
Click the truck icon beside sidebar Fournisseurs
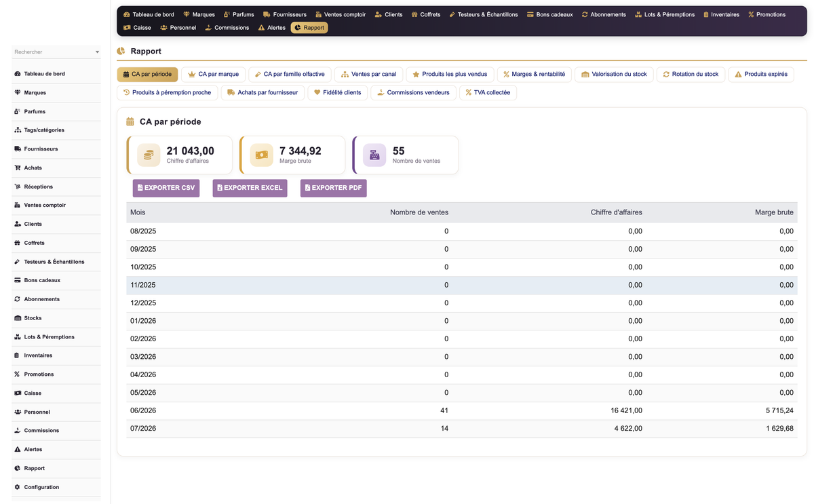click(x=17, y=149)
